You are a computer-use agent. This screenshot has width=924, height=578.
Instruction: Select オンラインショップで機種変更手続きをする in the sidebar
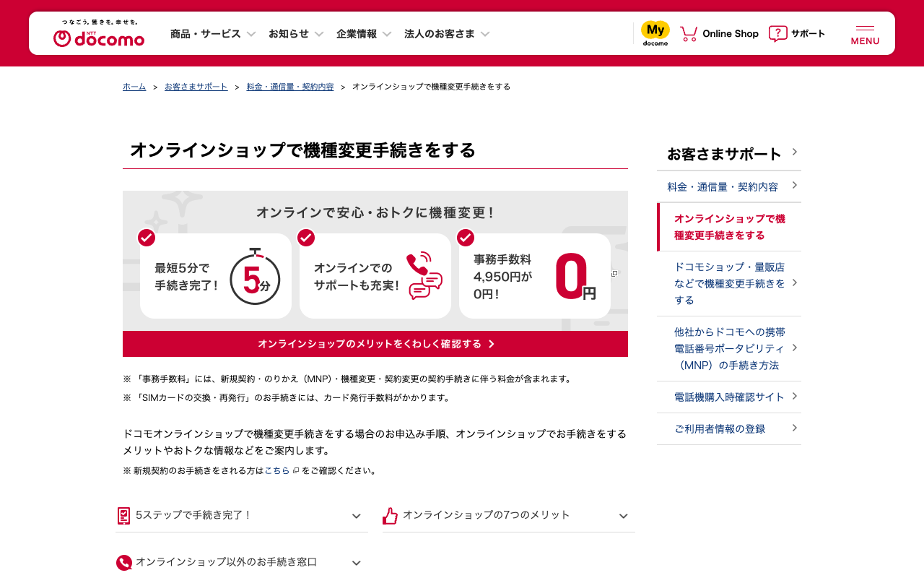coord(729,227)
